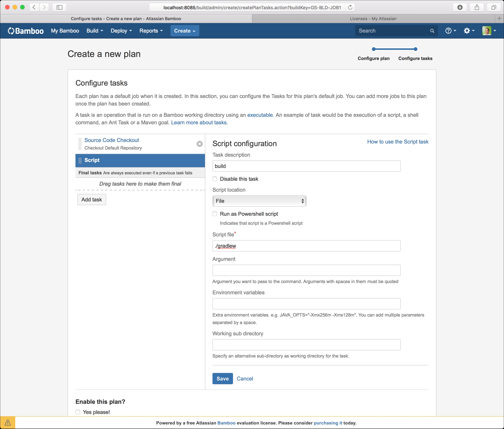Click the Configure plan progress step dot
The width and height of the screenshot is (504, 429).
point(374,49)
